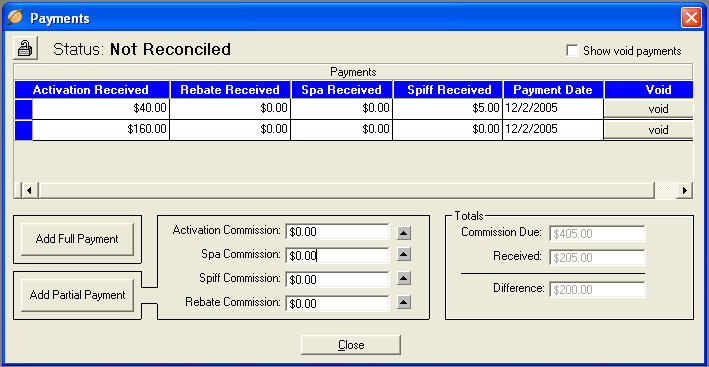Click arrow button beside Spiff Commission
Viewport: 709px width, 367px height.
coord(404,278)
